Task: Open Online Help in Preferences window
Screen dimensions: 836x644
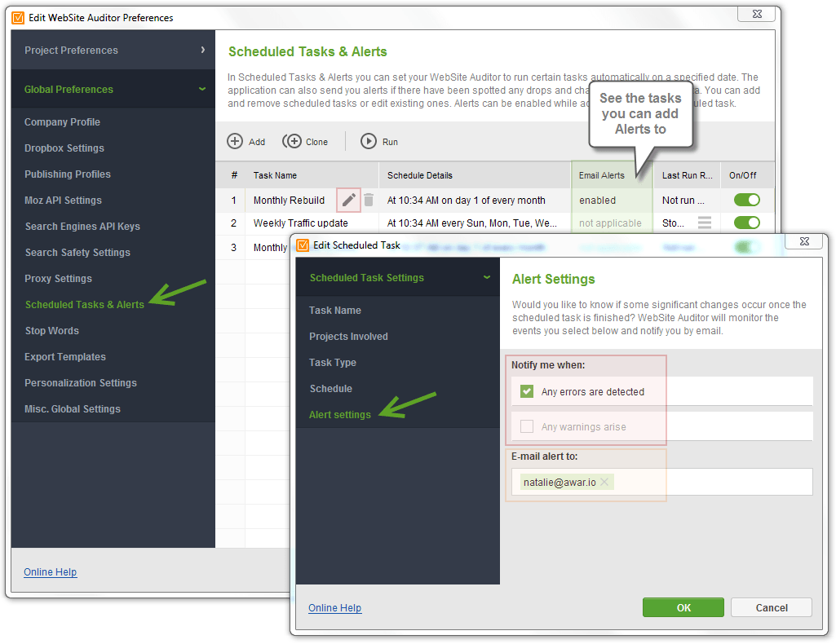Action: 50,571
